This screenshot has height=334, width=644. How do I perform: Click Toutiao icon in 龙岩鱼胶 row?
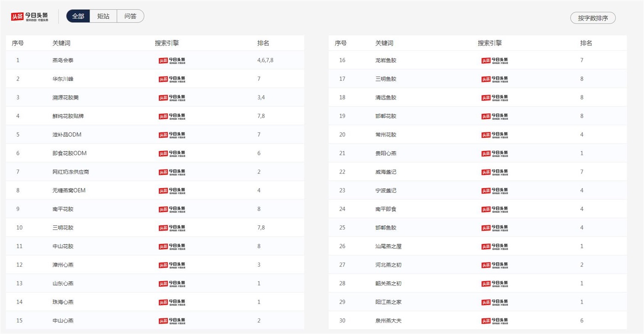[494, 60]
